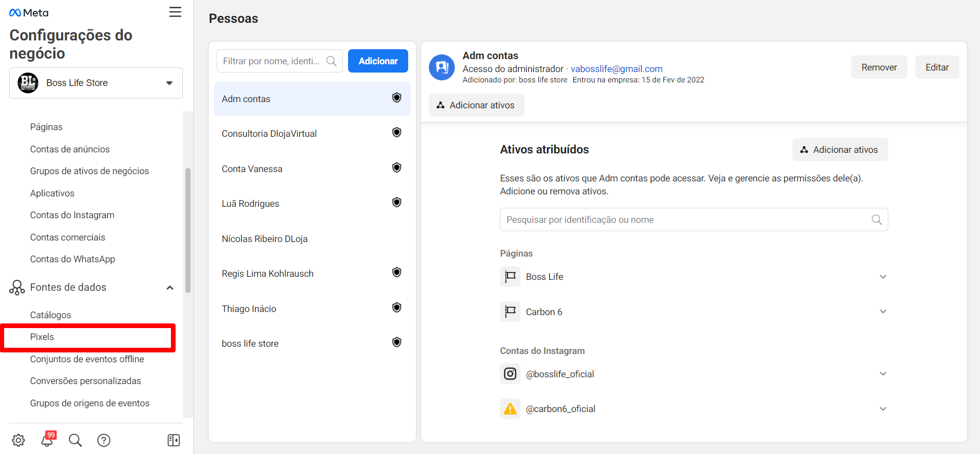The height and width of the screenshot is (454, 980).
Task: Click admin shield icon for Adm contas
Action: (397, 97)
